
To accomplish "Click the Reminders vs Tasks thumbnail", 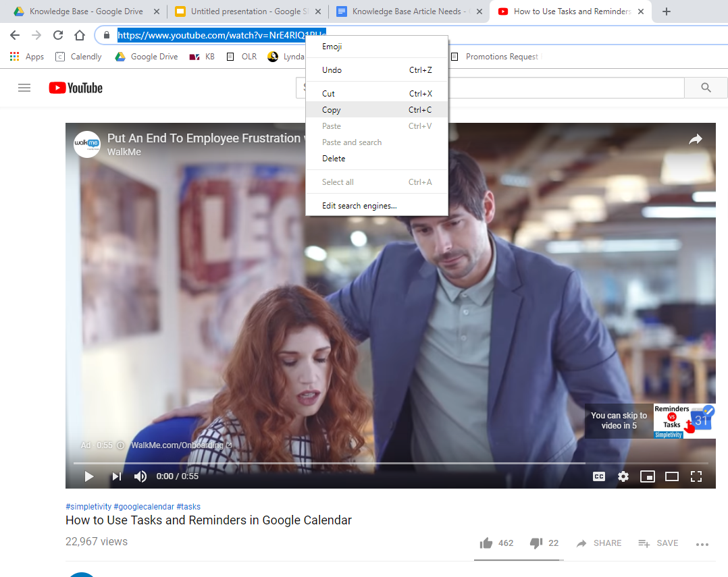I will tap(684, 421).
